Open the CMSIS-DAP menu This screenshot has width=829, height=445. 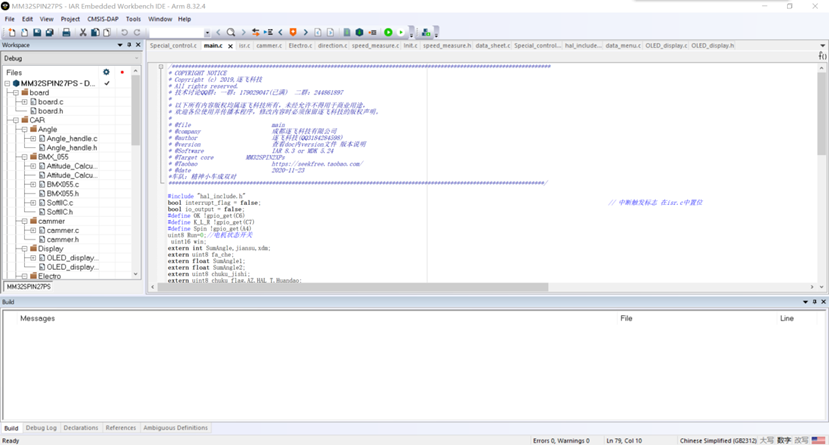[x=103, y=19]
